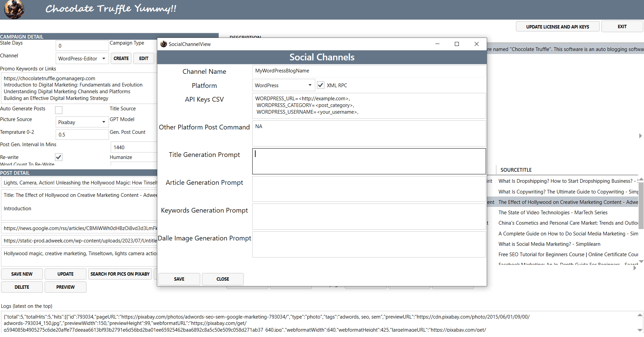This screenshot has width=644, height=337.
Task: Click the Chocolate Truffle app logo
Action: [14, 9]
